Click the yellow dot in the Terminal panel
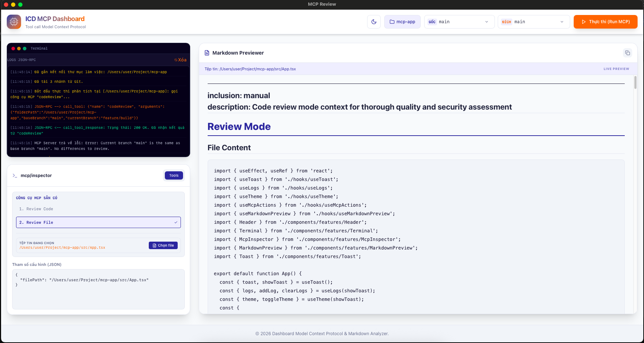The image size is (644, 343). coord(19,49)
